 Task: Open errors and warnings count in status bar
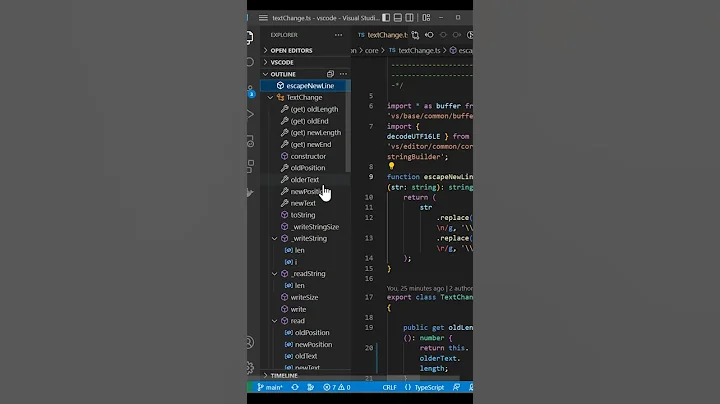coord(337,387)
